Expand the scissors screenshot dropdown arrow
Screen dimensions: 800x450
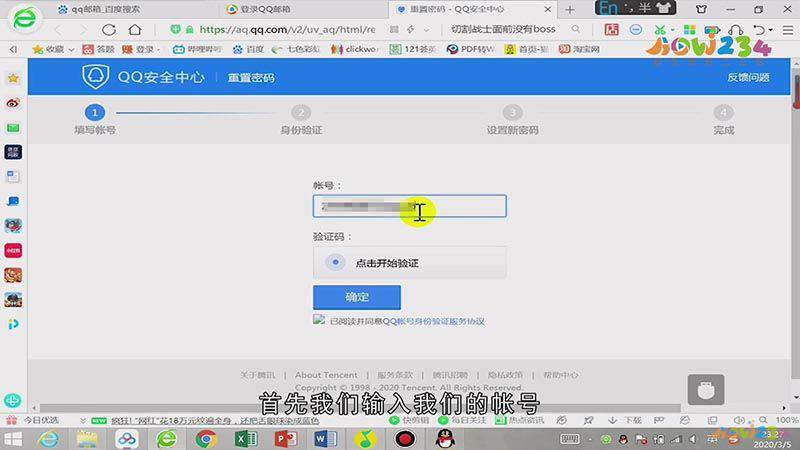coord(671,30)
